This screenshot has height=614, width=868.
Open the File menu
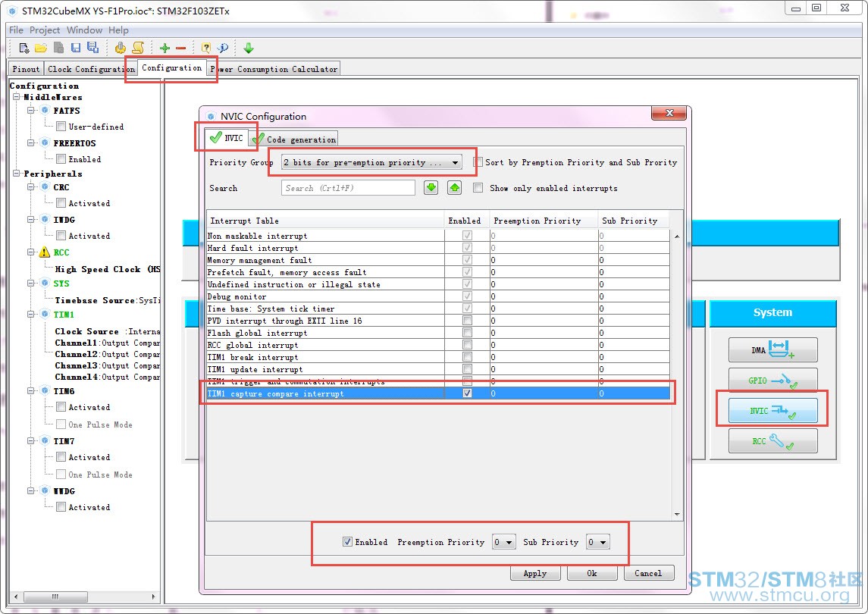pyautogui.click(x=16, y=30)
